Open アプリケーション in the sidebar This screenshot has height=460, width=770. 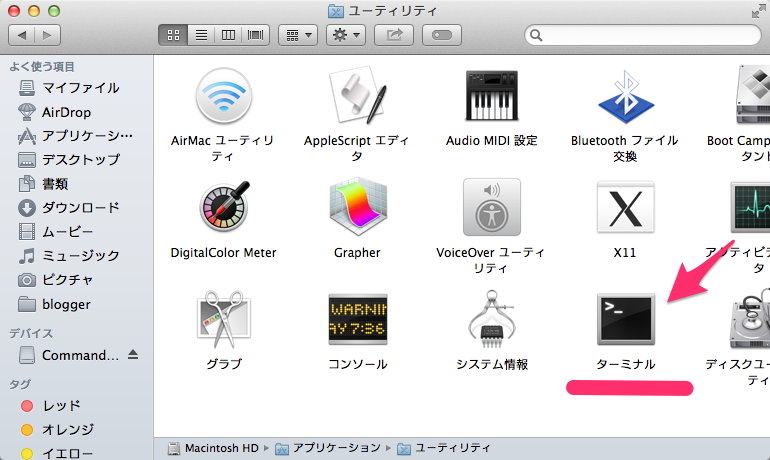pyautogui.click(x=75, y=135)
